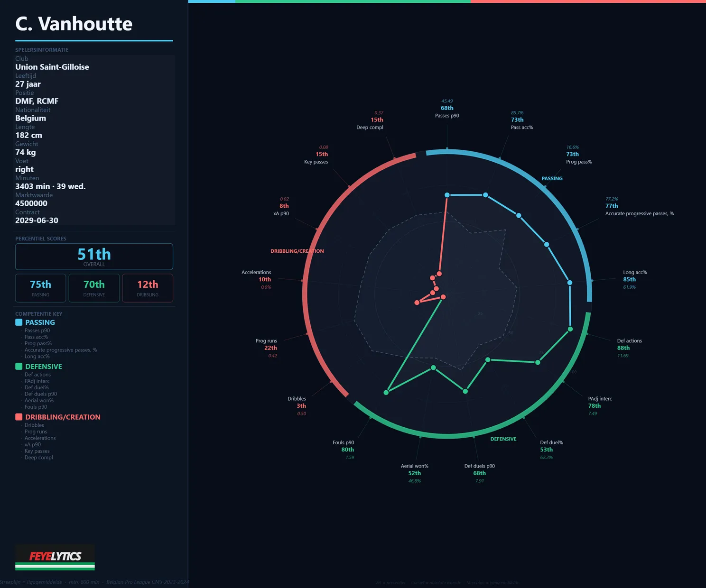
Task: Click the Key passes radar label
Action: click(316, 162)
